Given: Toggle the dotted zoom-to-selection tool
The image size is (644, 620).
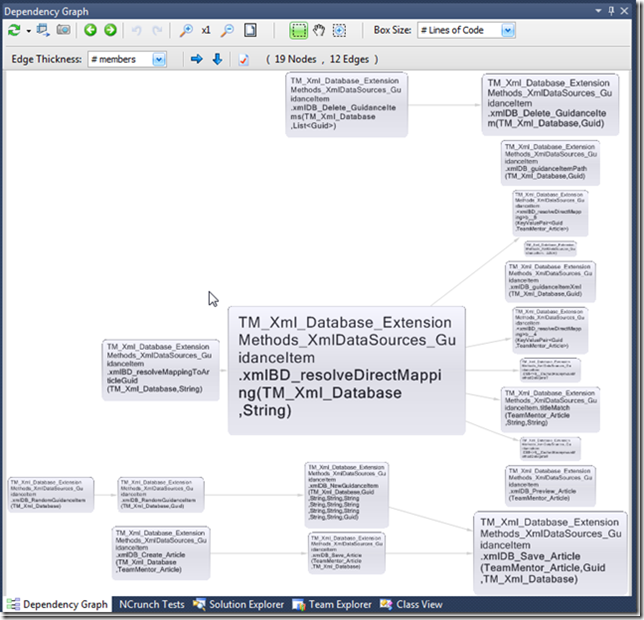Looking at the screenshot, I should coord(340,31).
